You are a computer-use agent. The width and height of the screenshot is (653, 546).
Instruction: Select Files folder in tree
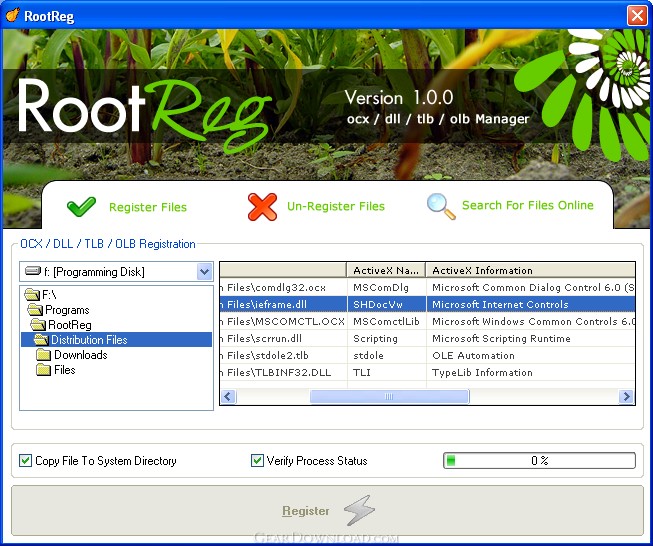coord(65,370)
